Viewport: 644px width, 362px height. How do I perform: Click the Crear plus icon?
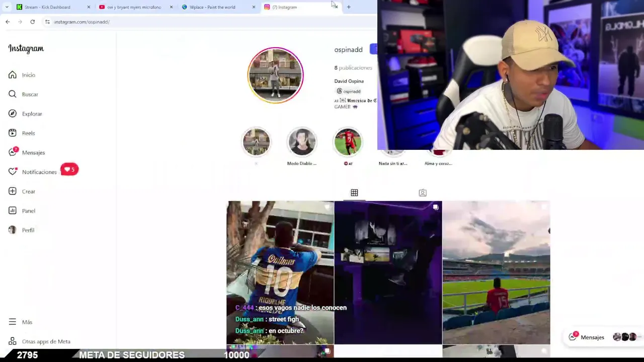(x=13, y=192)
